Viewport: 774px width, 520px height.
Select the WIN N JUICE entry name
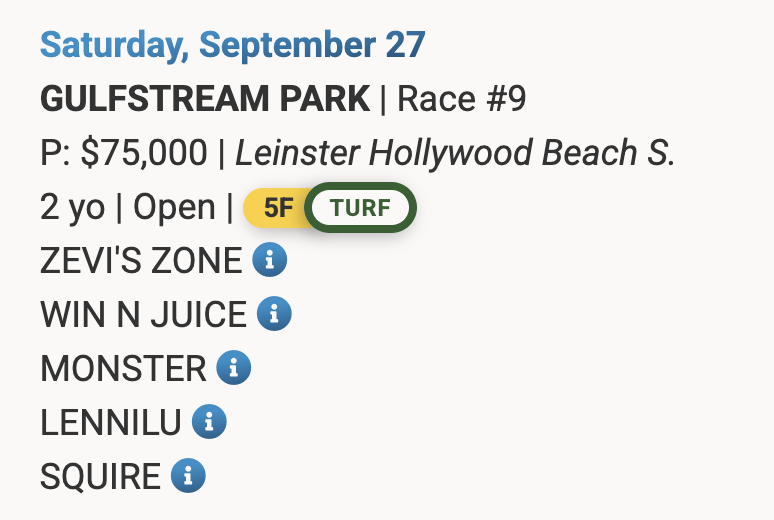143,315
